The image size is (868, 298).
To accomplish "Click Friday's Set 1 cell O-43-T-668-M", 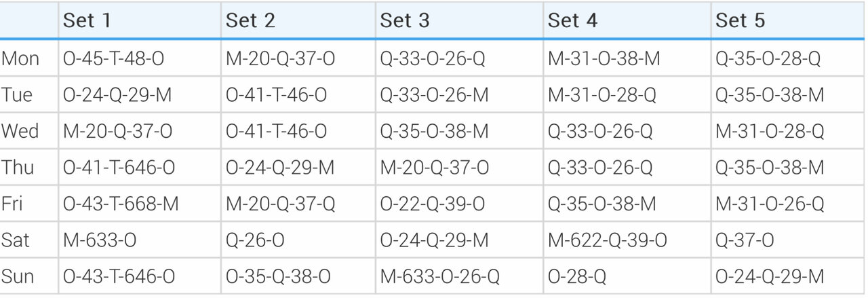I will point(121,204).
